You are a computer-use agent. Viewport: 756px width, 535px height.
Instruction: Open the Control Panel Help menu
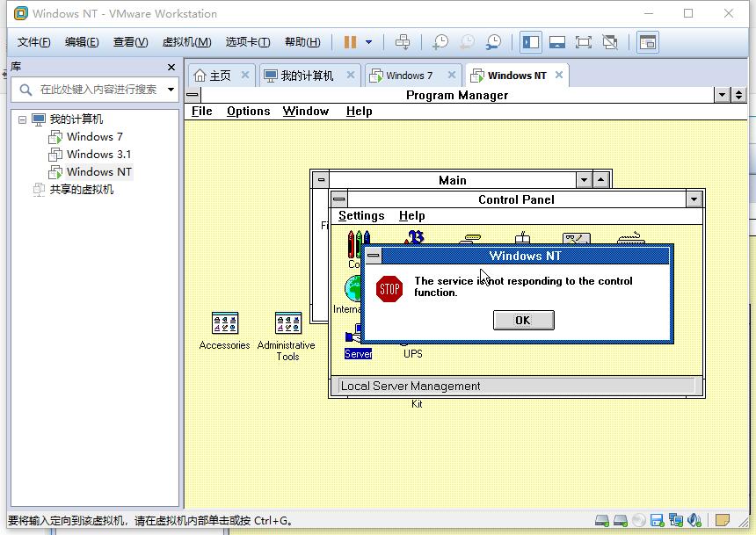tap(411, 216)
